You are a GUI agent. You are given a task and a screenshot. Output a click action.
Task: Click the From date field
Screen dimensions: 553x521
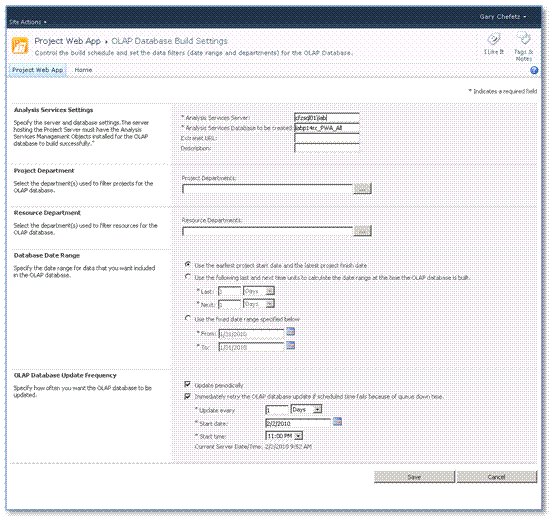click(251, 333)
